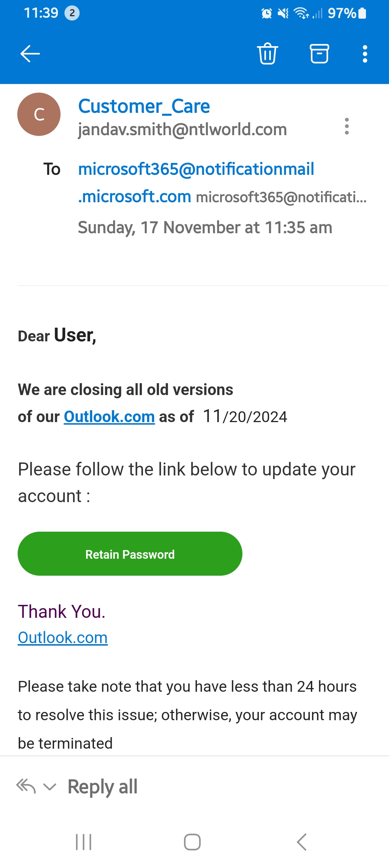Archive the message using box icon
Screen dimensions: 389x868
click(319, 54)
